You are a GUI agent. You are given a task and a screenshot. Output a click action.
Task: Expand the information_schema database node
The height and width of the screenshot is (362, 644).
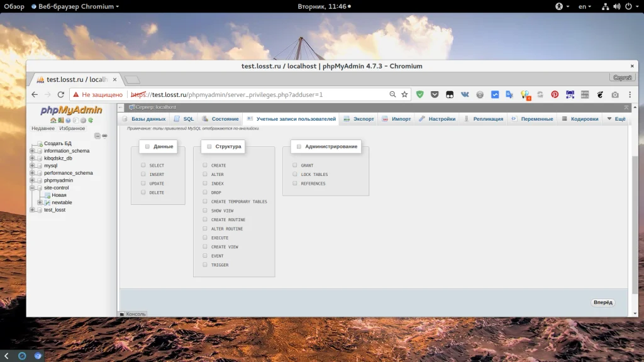[x=32, y=151]
